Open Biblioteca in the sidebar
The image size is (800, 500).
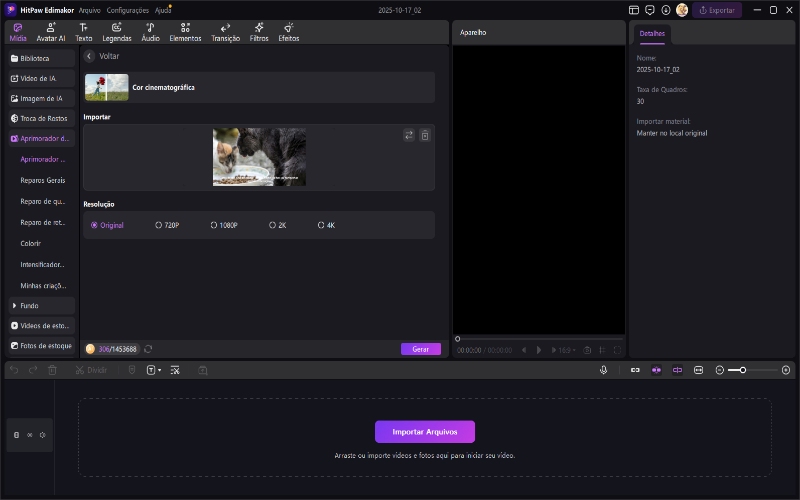(x=42, y=58)
